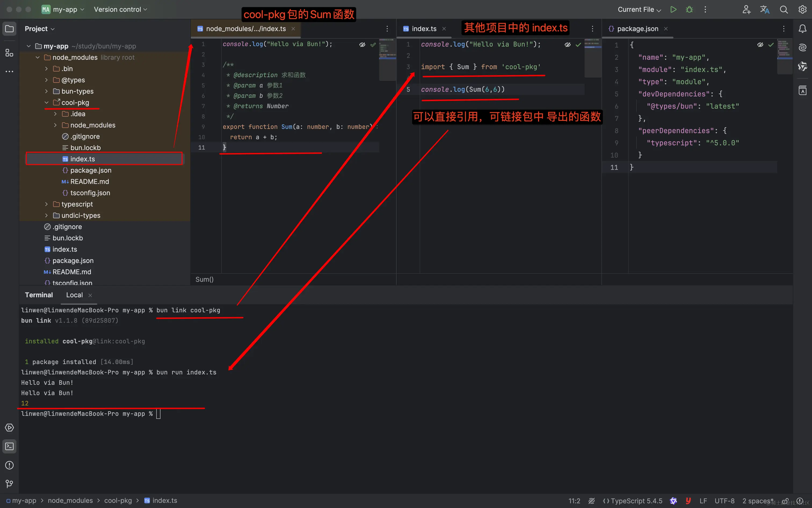Open more run actions kebab menu
Screen dimensions: 812x508
click(x=705, y=9)
